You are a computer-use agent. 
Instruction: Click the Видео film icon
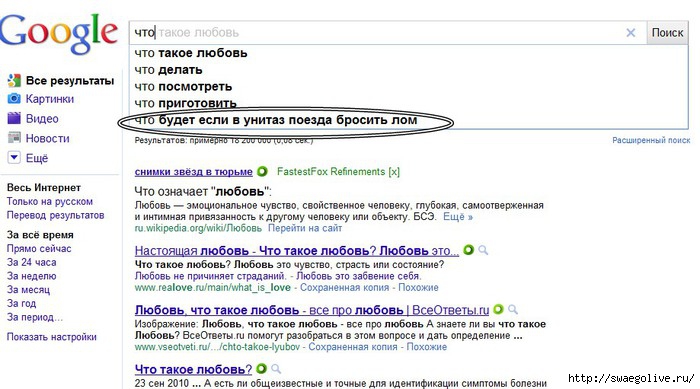point(14,118)
